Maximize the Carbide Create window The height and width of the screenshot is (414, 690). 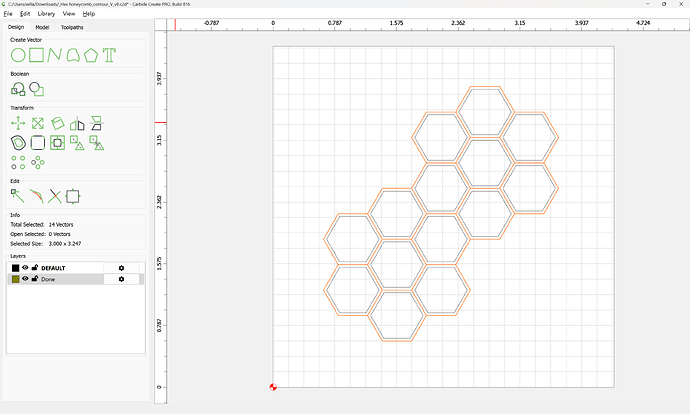tap(664, 4)
